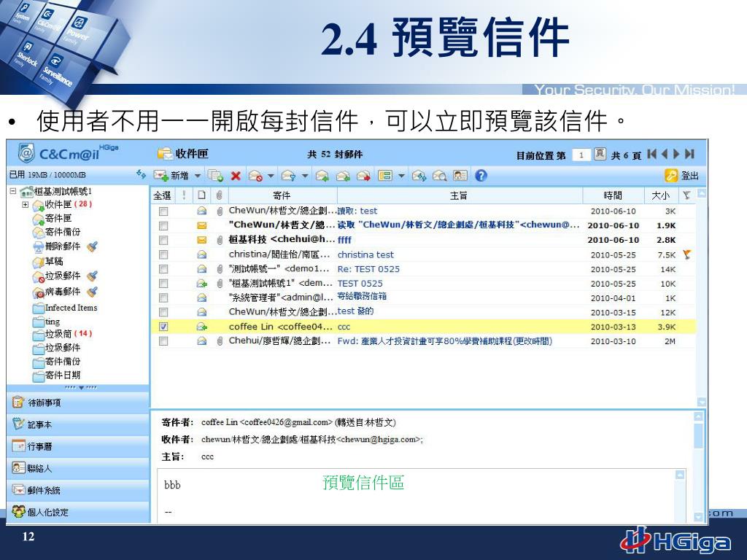The height and width of the screenshot is (560, 747).
Task: Tick checkbox for christina test mail
Action: (163, 254)
